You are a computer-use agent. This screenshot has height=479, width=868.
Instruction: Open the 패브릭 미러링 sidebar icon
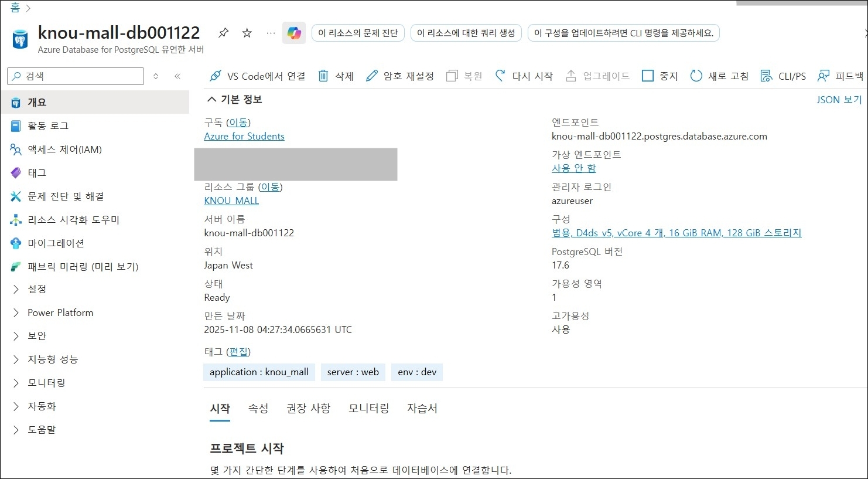click(16, 267)
